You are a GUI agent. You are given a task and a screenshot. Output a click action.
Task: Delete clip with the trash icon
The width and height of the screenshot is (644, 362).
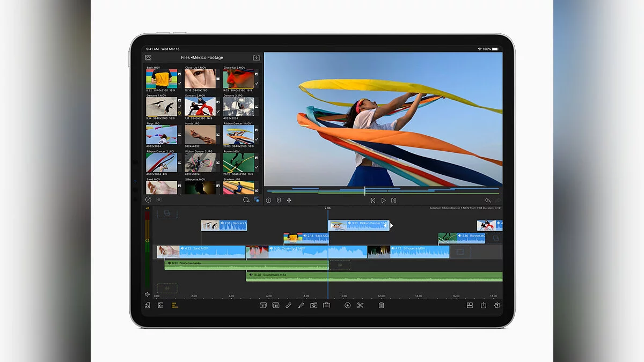point(381,305)
